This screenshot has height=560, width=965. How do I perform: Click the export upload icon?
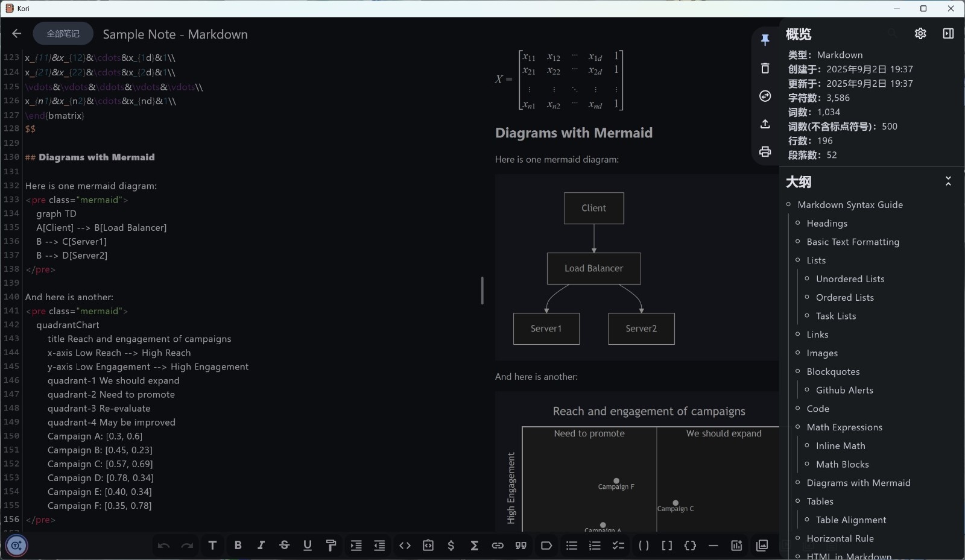tap(765, 124)
